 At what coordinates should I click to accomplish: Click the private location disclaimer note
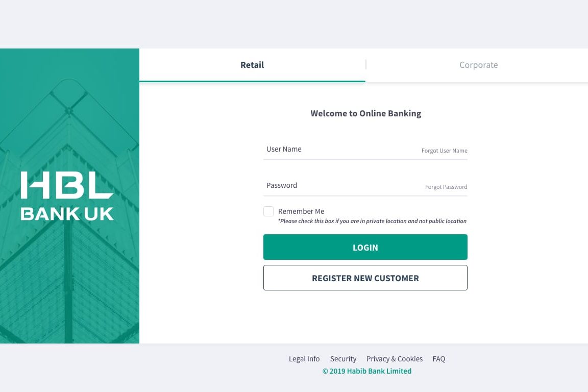pos(372,220)
